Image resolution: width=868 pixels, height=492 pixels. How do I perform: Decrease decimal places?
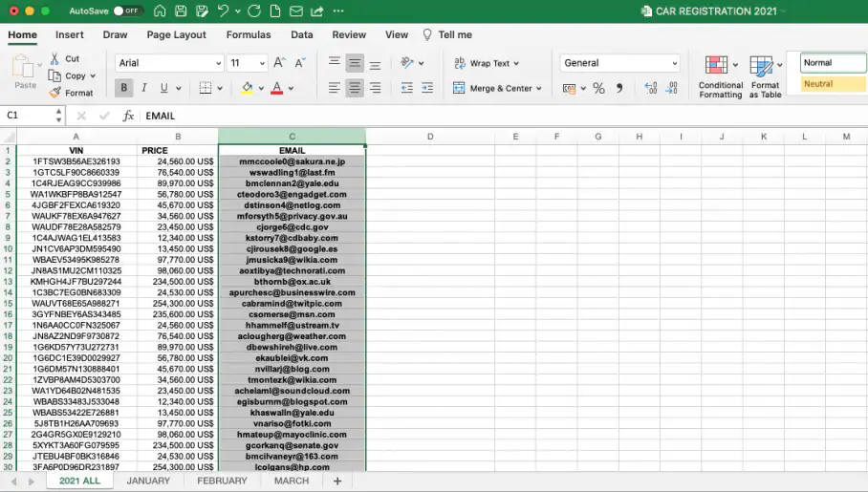click(671, 88)
